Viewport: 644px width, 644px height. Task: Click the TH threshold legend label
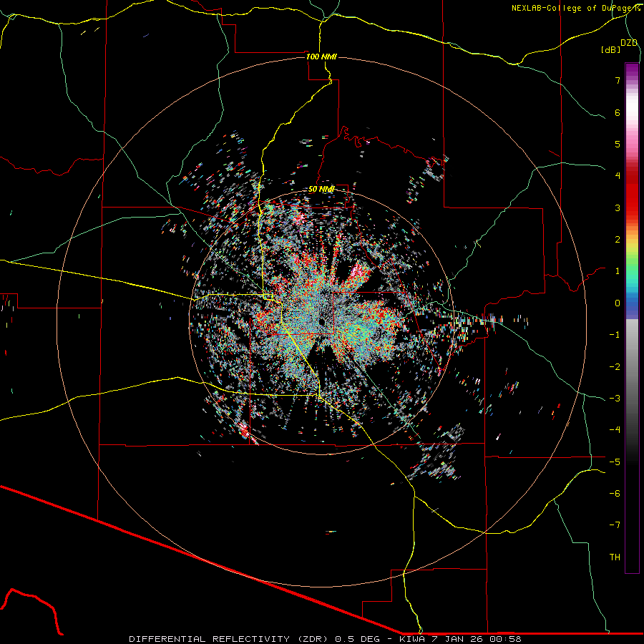[x=615, y=557]
